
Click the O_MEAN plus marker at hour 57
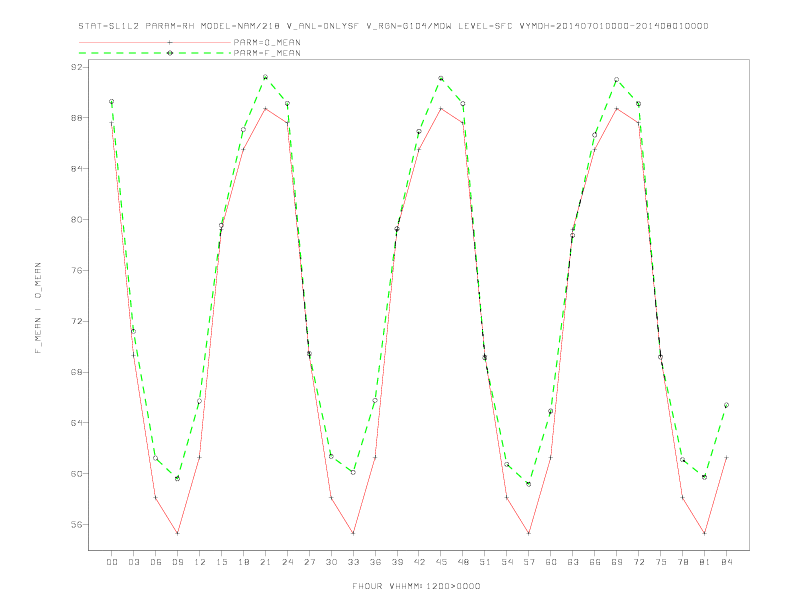pyautogui.click(x=529, y=533)
